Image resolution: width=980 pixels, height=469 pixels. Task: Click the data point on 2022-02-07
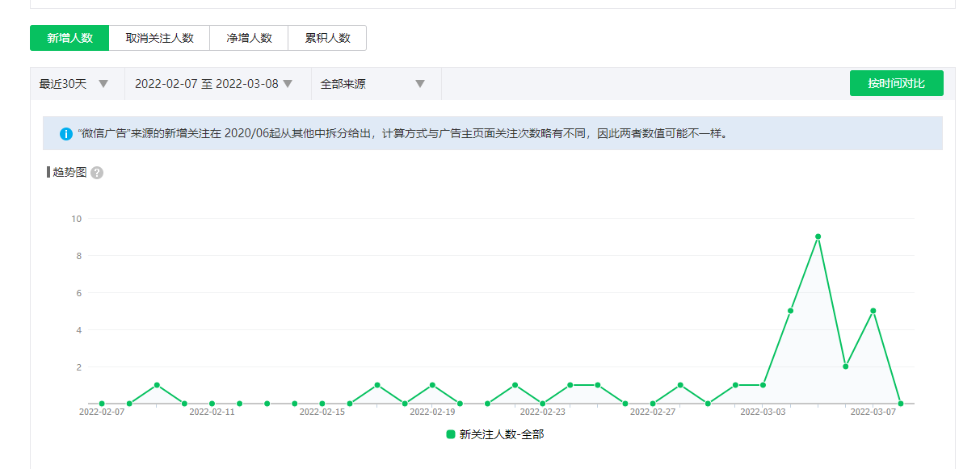coord(102,404)
